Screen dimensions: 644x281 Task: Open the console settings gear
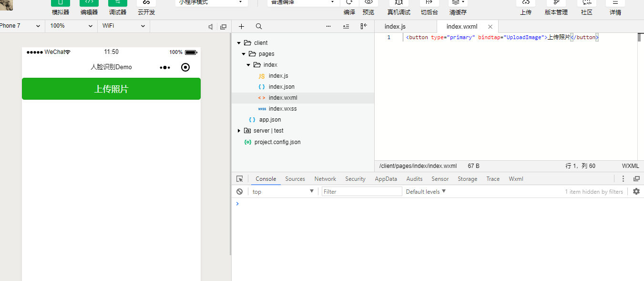[636, 191]
